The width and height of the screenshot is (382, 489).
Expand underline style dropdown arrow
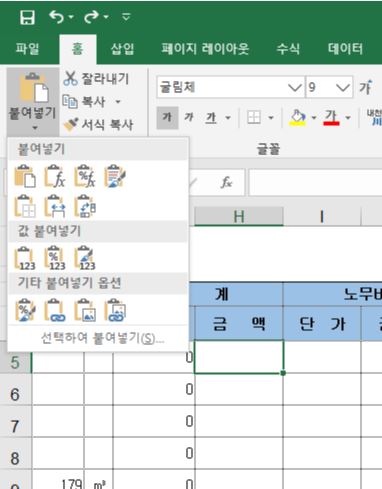[x=228, y=118]
